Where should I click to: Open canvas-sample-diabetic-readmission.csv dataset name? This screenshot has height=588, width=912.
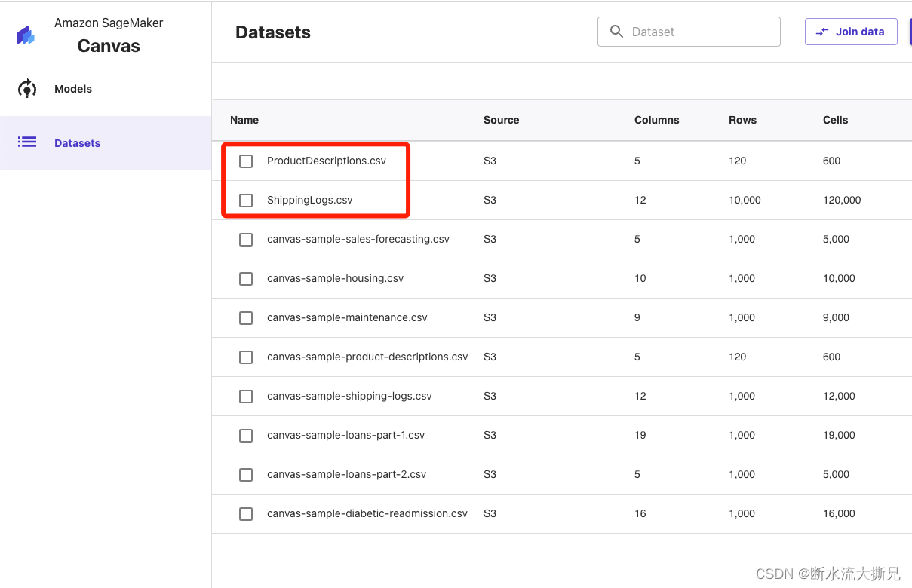tap(367, 513)
